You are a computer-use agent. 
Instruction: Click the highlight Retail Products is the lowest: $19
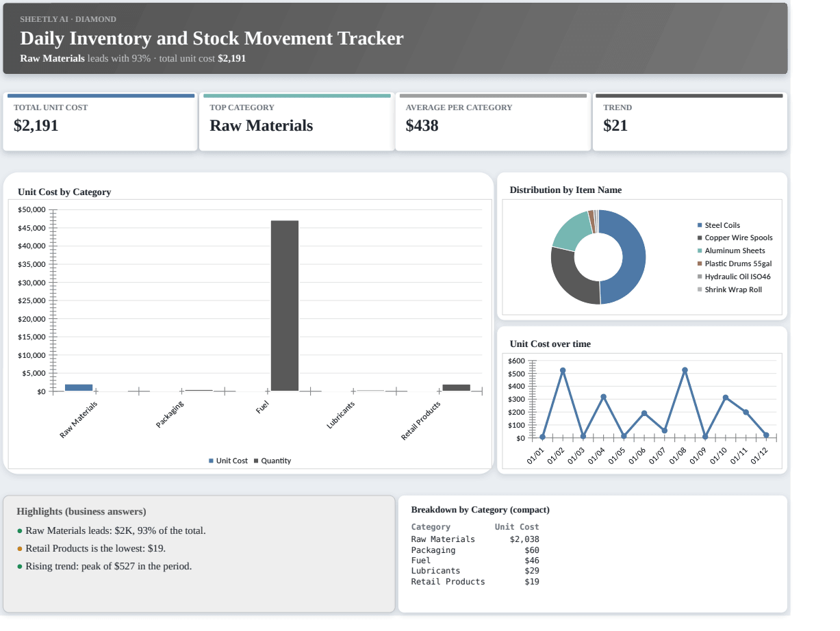click(96, 548)
